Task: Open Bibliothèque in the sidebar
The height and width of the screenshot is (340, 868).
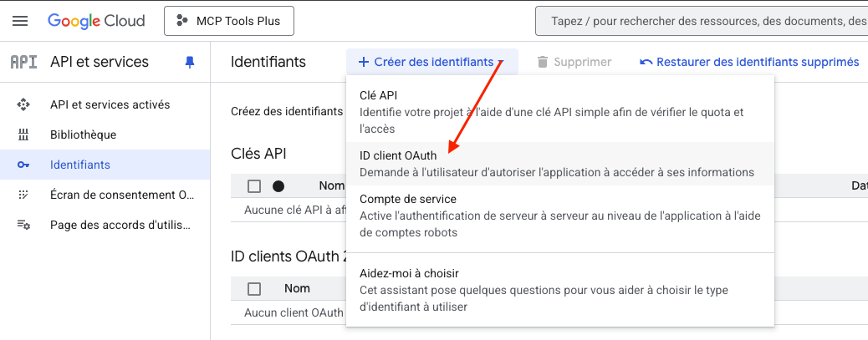Action: point(83,134)
